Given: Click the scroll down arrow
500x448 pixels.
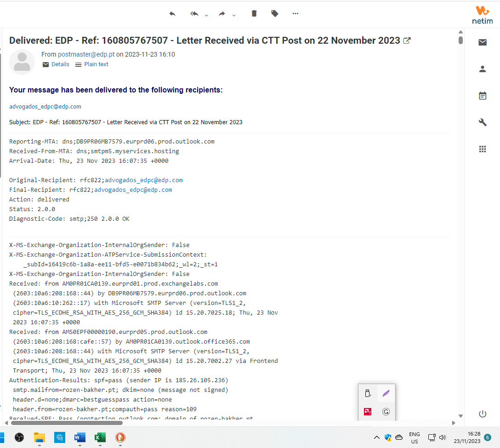Looking at the screenshot, I should pyautogui.click(x=460, y=416).
